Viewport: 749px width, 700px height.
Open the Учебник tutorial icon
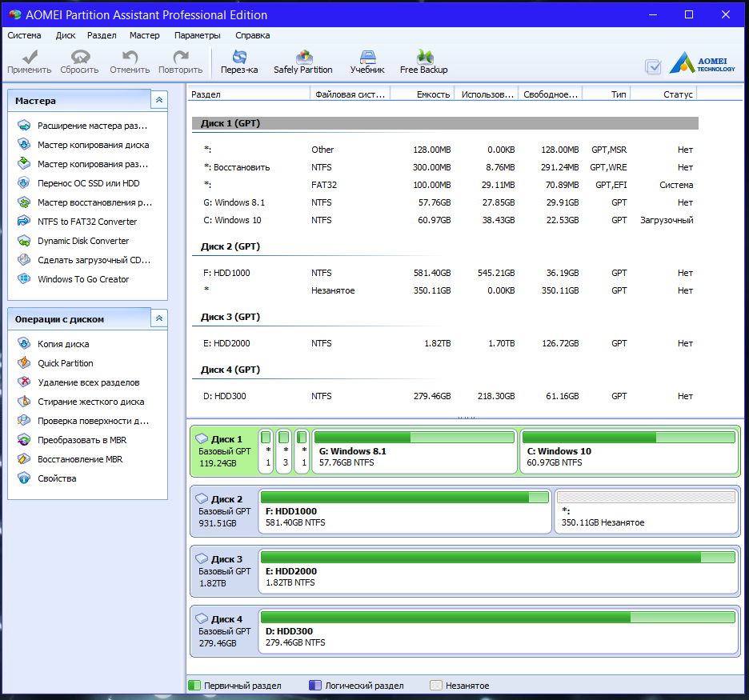[x=367, y=62]
